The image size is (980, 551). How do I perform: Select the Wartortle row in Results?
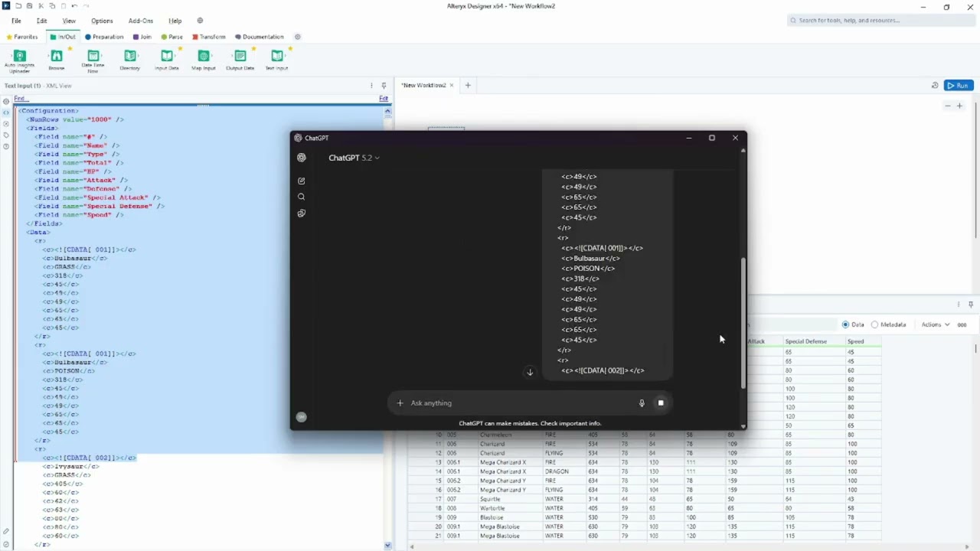click(x=643, y=508)
